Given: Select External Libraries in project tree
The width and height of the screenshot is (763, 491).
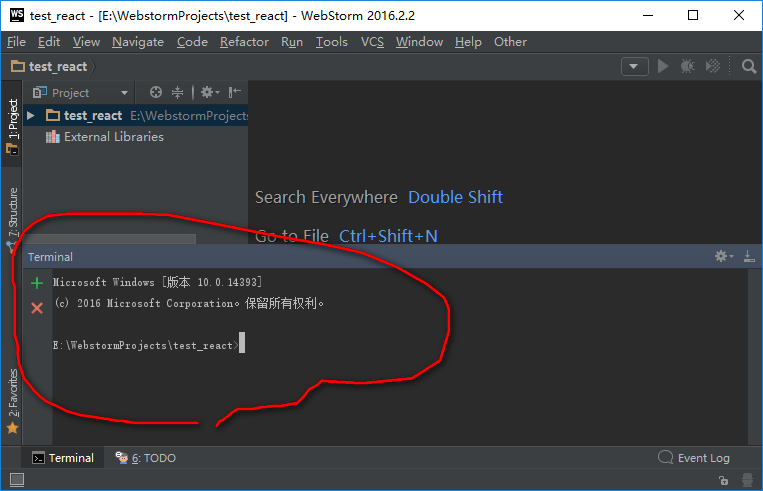Looking at the screenshot, I should click(x=113, y=137).
